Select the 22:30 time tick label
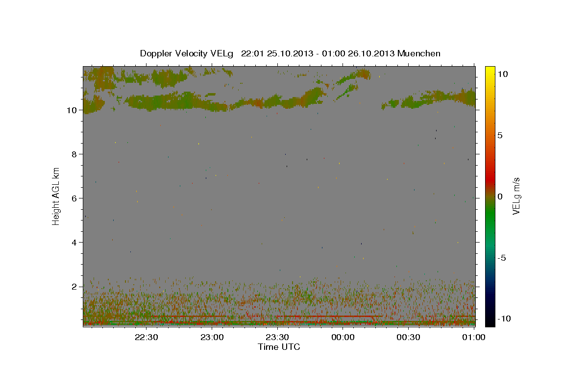Screen dimensions: 588x392 (x=146, y=337)
